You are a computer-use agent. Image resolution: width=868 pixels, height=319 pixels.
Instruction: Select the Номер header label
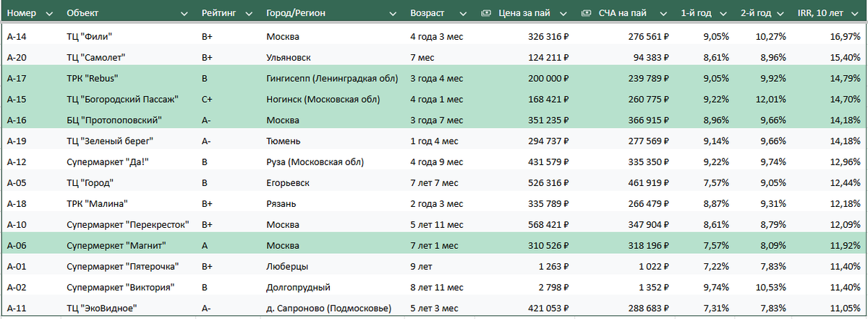coord(22,14)
